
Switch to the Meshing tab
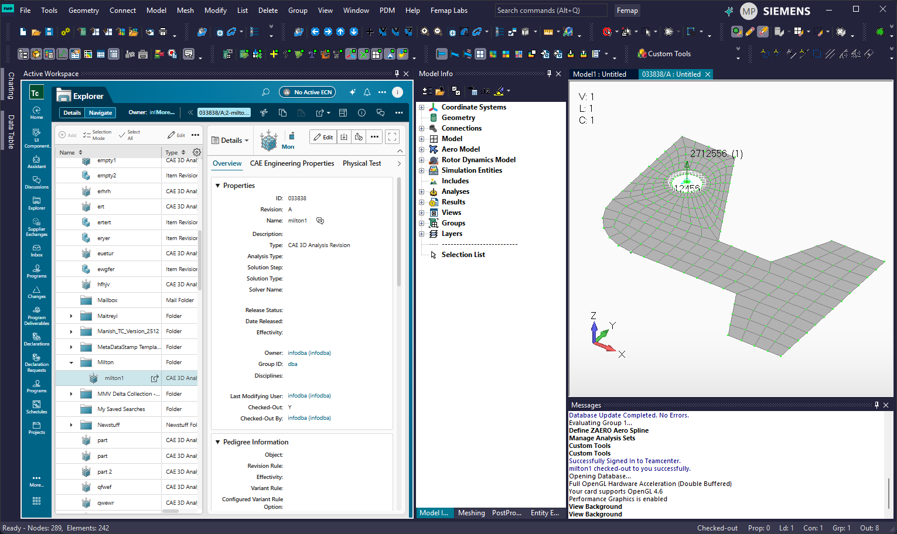pyautogui.click(x=471, y=513)
